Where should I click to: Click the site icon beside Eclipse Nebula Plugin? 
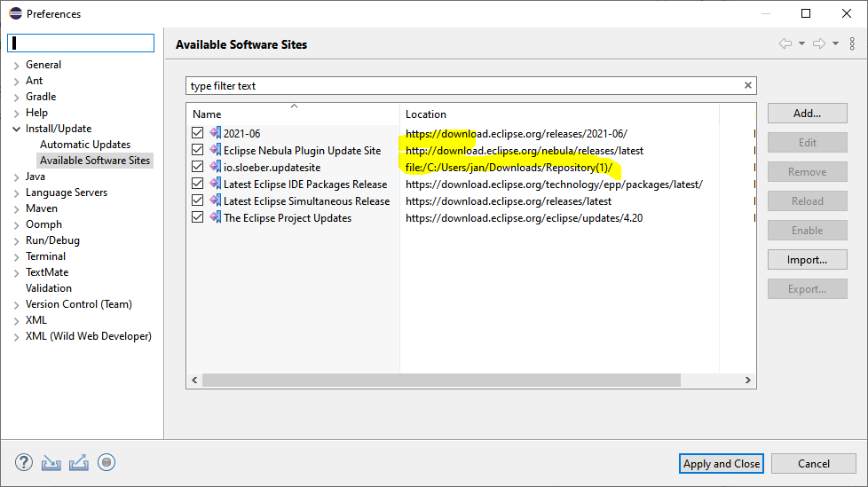tap(216, 150)
